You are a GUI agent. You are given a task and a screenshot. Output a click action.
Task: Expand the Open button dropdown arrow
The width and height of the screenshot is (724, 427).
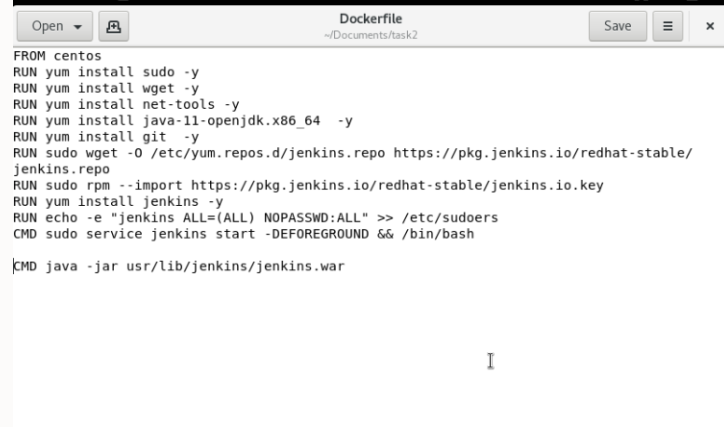point(78,27)
